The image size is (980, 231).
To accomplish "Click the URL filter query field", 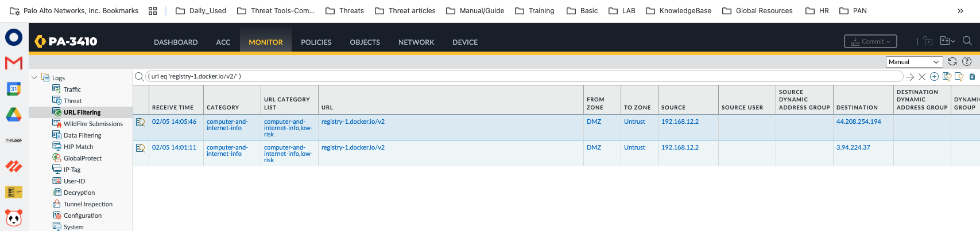I will 517,76.
